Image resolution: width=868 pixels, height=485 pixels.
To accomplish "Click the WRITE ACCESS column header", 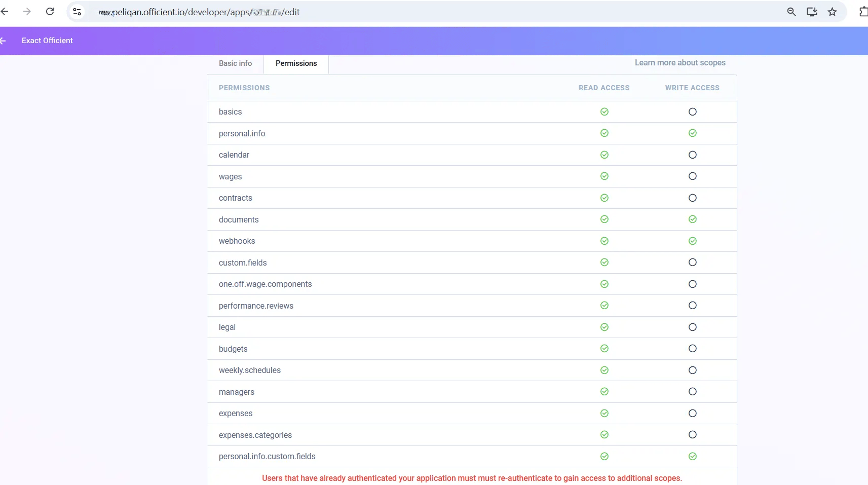I will click(692, 88).
